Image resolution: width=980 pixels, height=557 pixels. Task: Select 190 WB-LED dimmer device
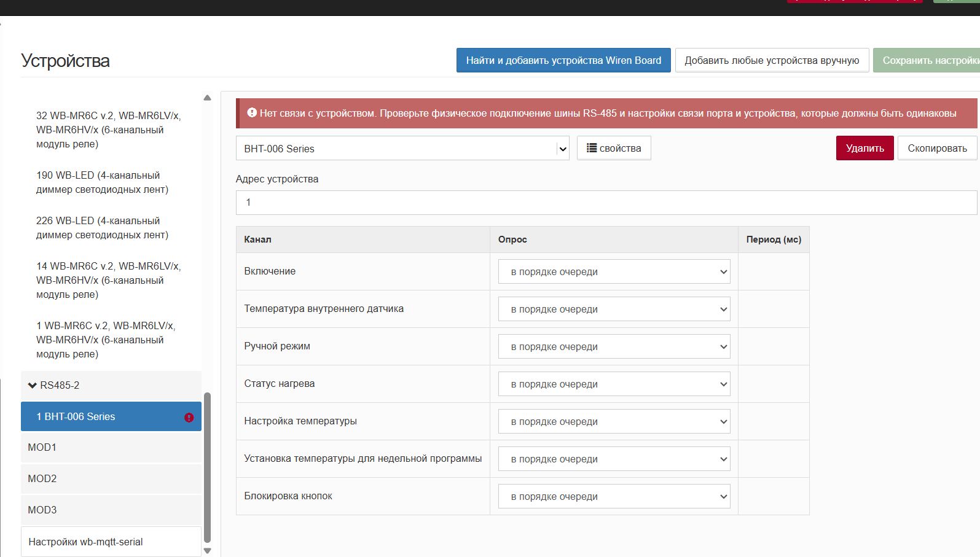(x=102, y=182)
